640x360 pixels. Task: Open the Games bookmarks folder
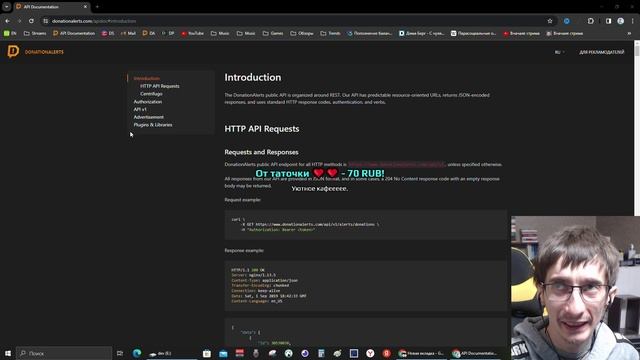(273, 33)
